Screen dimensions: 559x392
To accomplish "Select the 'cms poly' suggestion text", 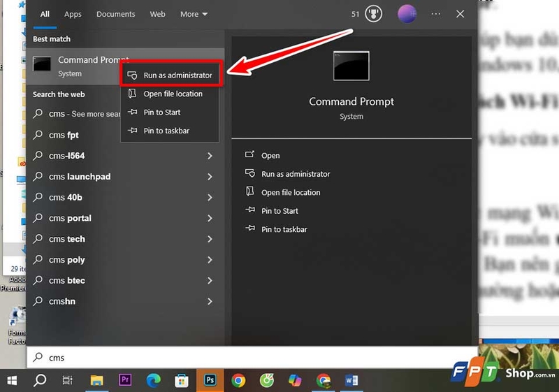I will (66, 260).
